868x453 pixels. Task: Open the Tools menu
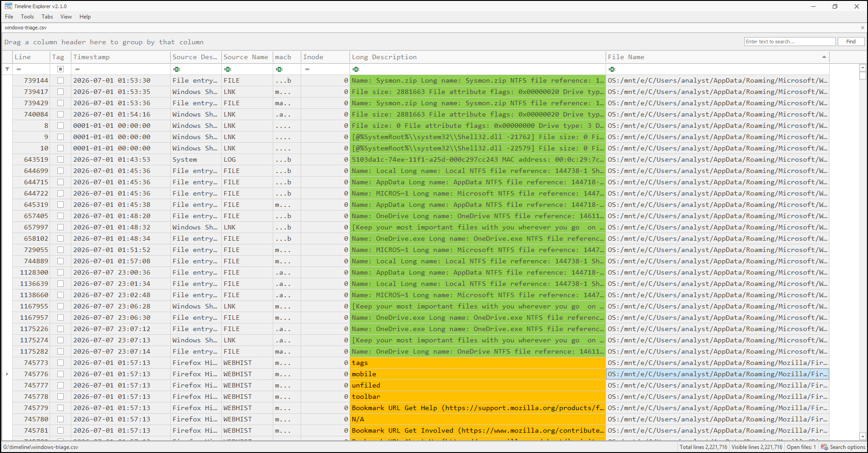[x=27, y=17]
